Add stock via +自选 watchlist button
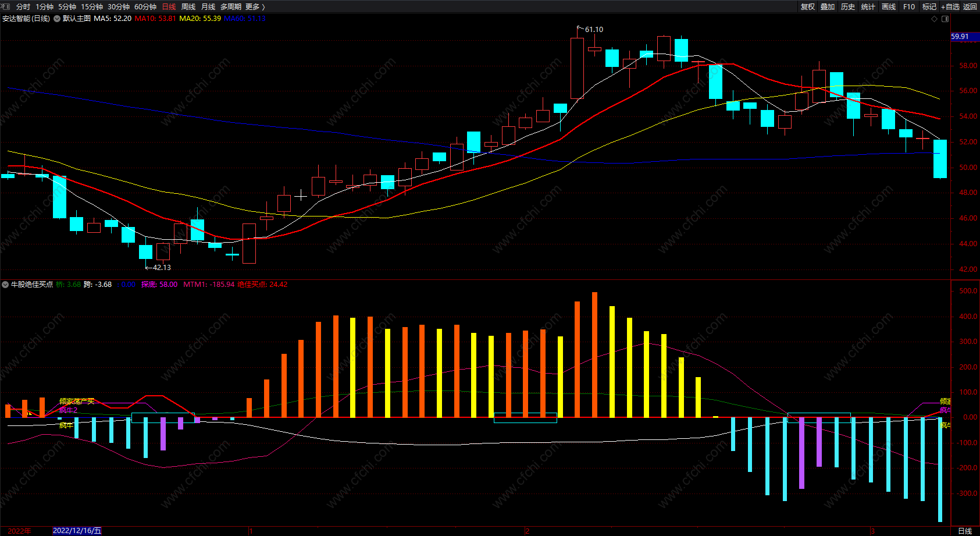The image size is (980, 536). [950, 6]
